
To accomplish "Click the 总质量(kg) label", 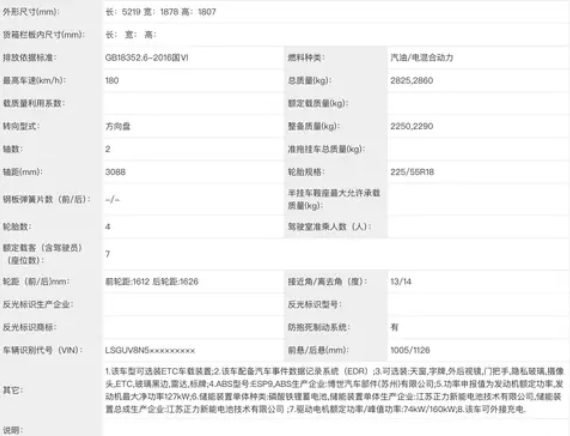I will 309,80.
